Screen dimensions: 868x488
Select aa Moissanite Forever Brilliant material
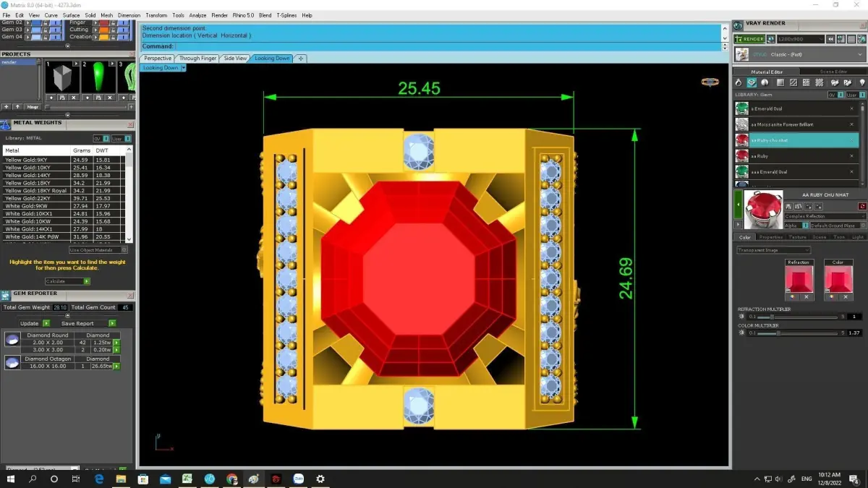pos(797,124)
